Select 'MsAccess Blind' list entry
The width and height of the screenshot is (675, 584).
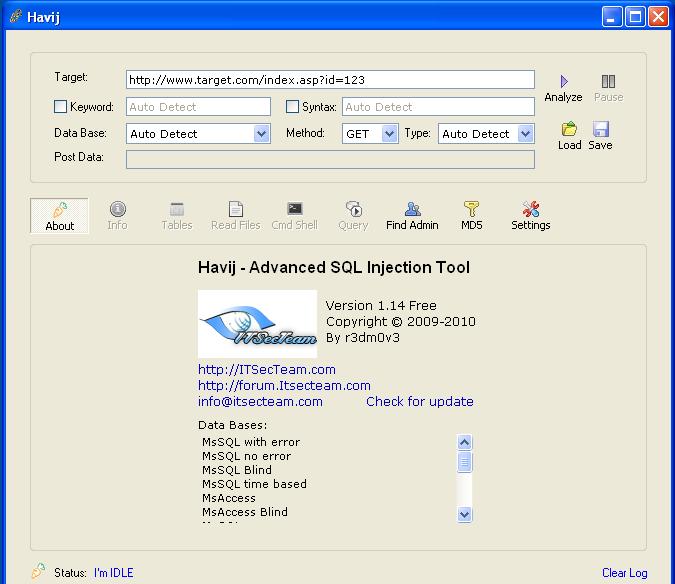(x=245, y=512)
